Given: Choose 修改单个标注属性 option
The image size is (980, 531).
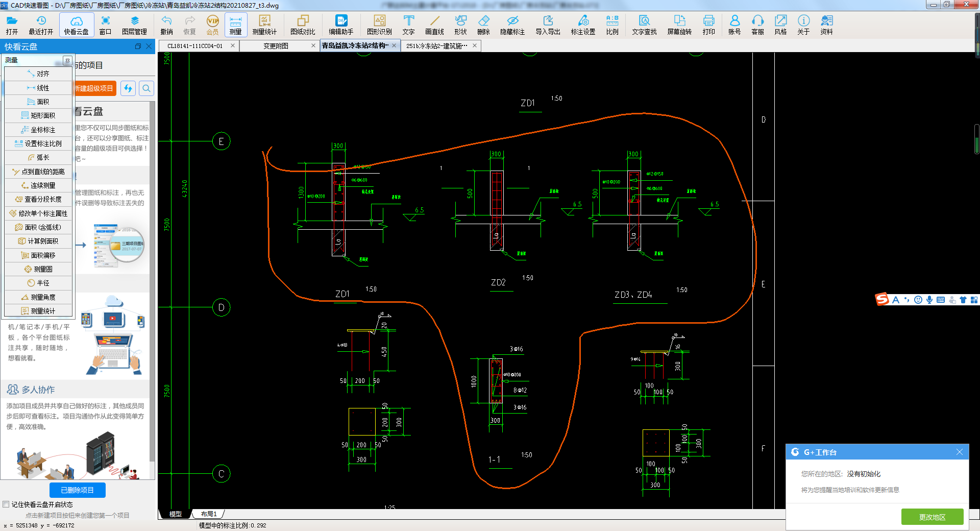Looking at the screenshot, I should [38, 213].
